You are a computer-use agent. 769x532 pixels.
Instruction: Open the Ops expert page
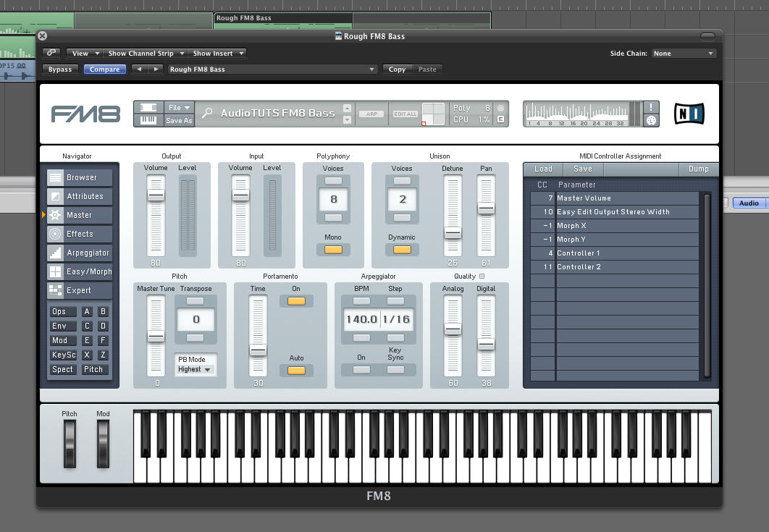pyautogui.click(x=63, y=311)
